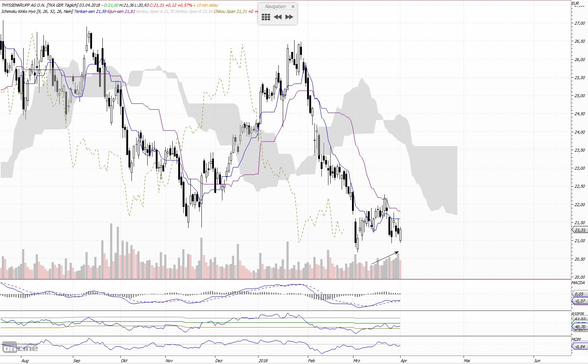Image resolution: width=588 pixels, height=364 pixels.
Task: Click the fast-forward double-arrow in Navigation
Action: 289,17
